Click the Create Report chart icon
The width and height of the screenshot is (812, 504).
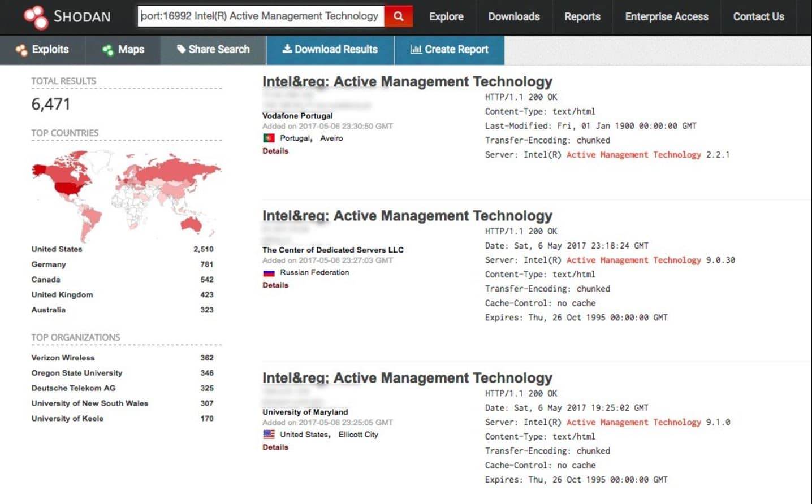416,49
